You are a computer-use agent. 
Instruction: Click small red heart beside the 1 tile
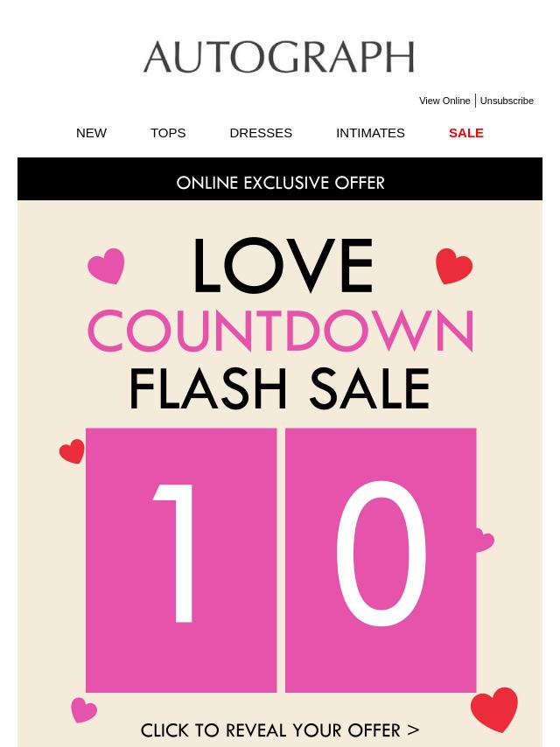tap(72, 451)
